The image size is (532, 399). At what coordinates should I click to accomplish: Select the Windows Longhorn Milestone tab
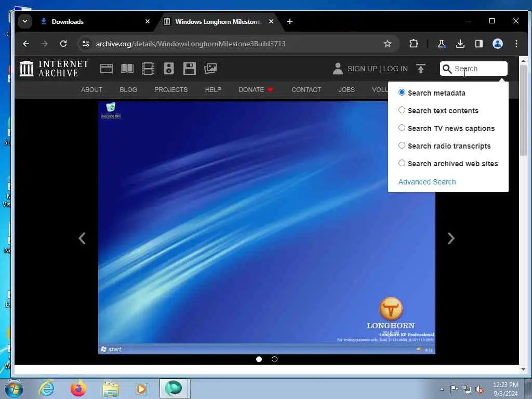pos(218,21)
